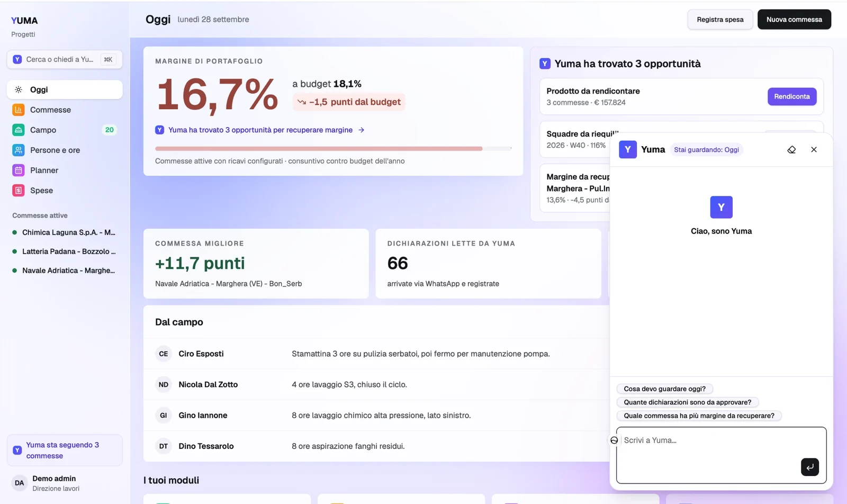Screen dimensions: 847x504
Task: Click the Stai guardando: Oggi chip
Action: pyautogui.click(x=706, y=150)
